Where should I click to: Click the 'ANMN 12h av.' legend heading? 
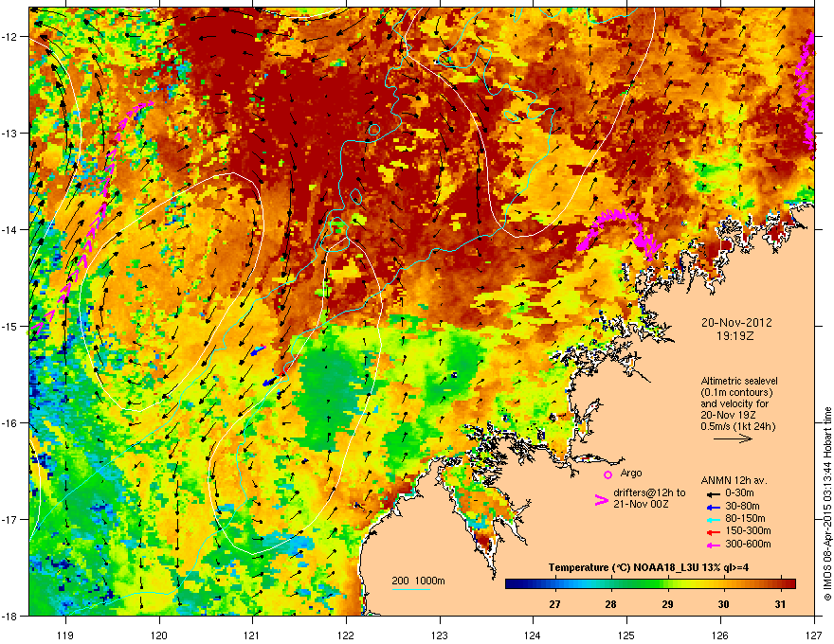point(734,481)
